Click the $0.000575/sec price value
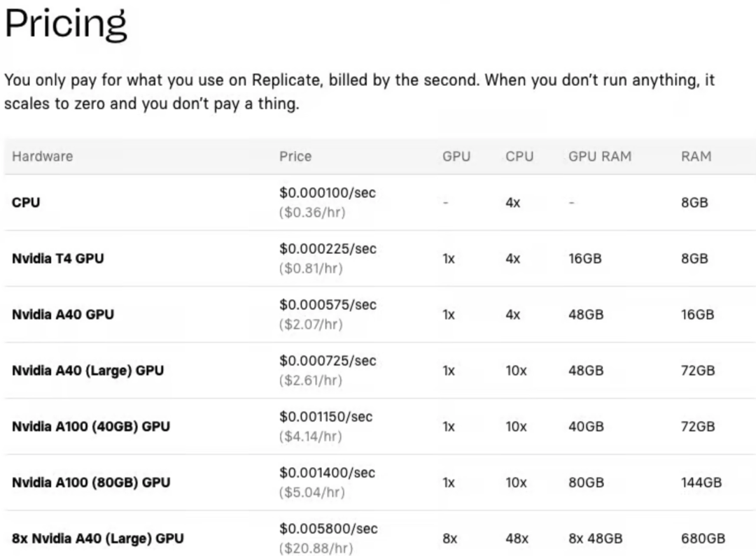 (327, 304)
